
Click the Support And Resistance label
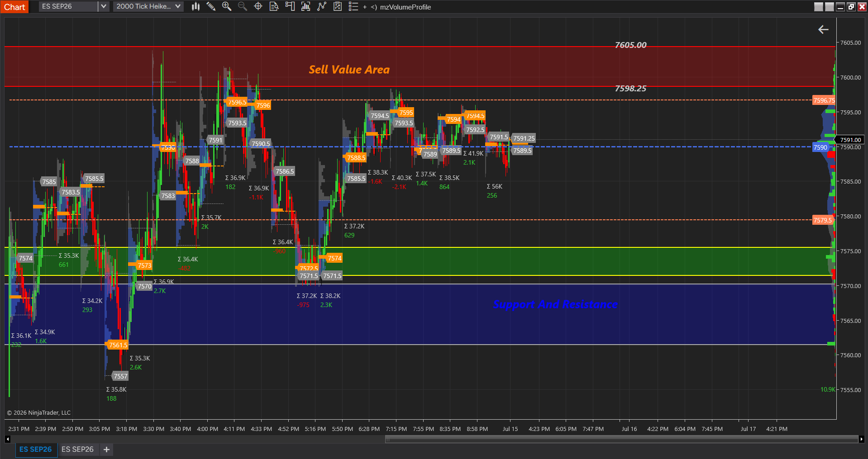555,304
